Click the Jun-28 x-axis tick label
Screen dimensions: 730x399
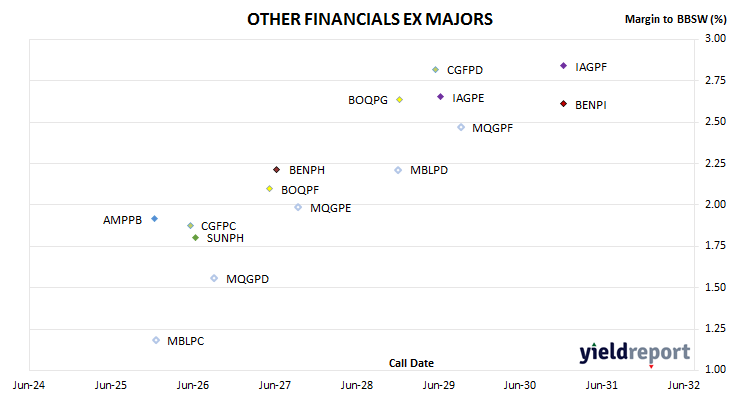(x=357, y=385)
